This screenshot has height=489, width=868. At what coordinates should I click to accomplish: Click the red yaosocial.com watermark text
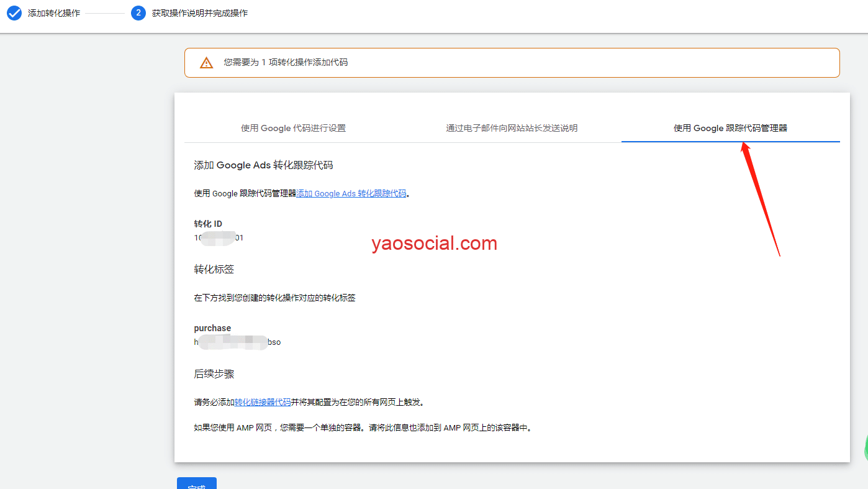(x=434, y=244)
